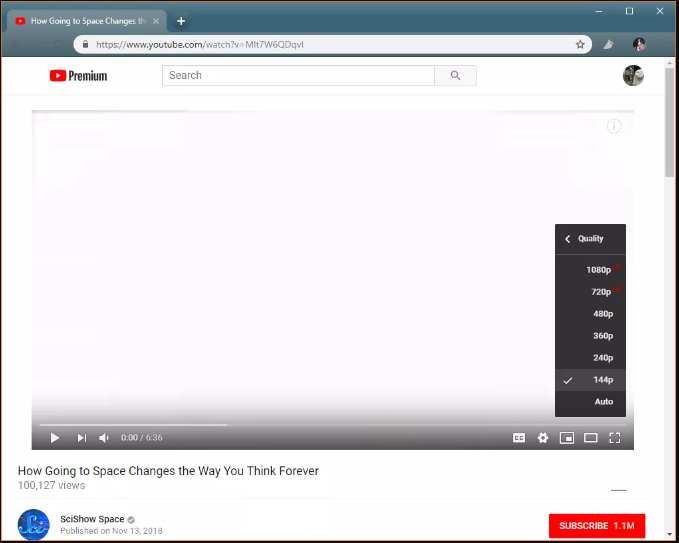Click the red SUBSCRIBE 1.1M button
The height and width of the screenshot is (543, 679).
coord(597,526)
